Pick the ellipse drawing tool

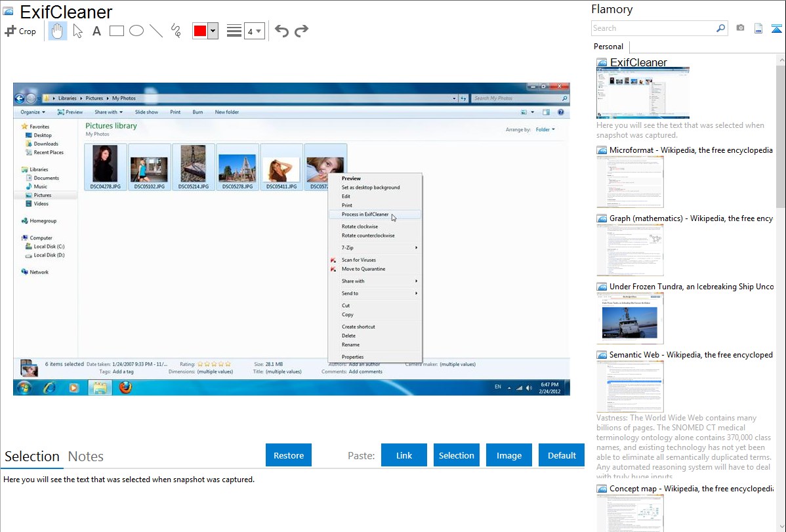click(x=136, y=31)
